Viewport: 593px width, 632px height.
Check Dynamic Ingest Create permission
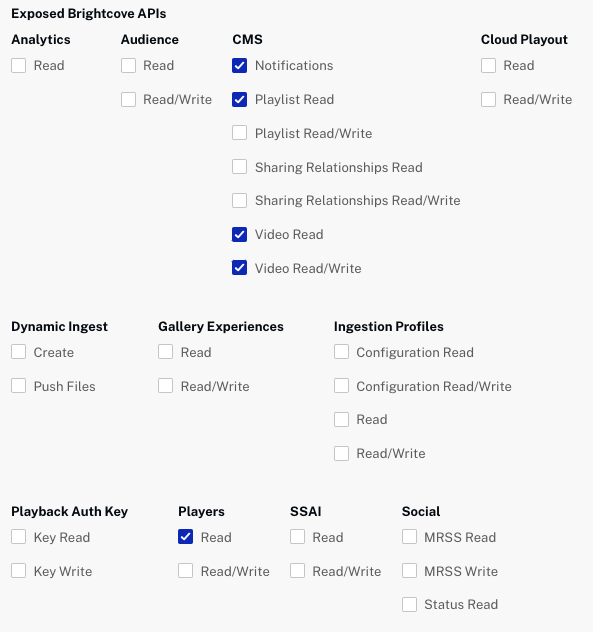(x=19, y=352)
